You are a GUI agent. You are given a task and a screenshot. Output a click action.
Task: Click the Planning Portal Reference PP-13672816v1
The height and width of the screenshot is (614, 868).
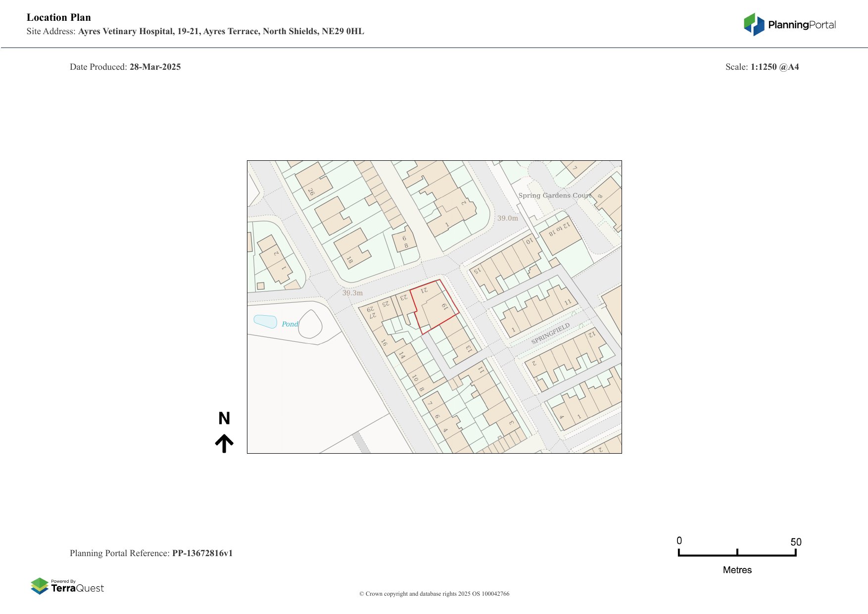click(x=151, y=553)
